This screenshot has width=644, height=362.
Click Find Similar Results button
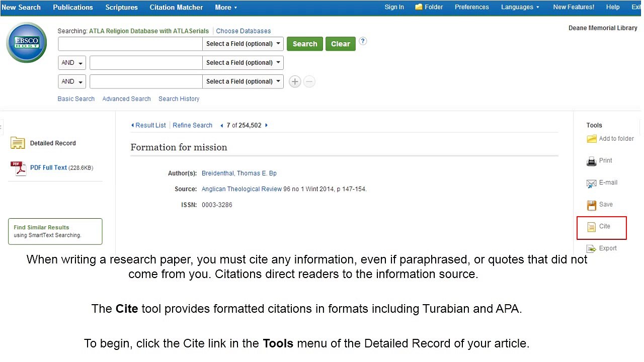point(55,231)
